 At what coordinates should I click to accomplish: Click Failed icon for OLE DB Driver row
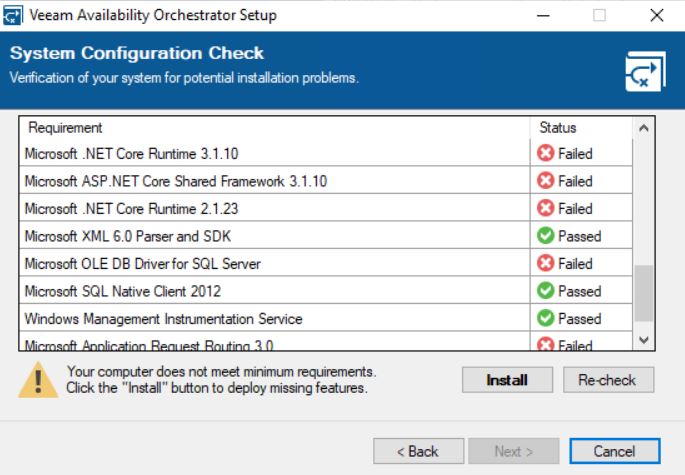click(545, 264)
